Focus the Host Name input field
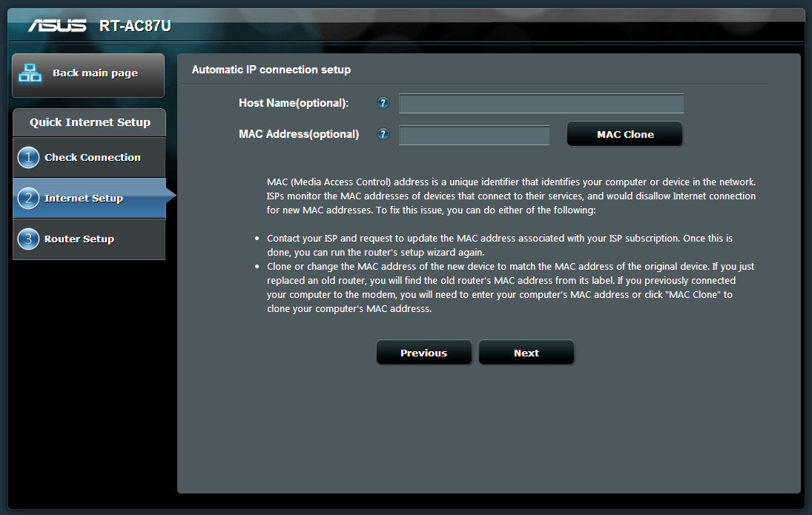812x515 pixels. [x=541, y=103]
